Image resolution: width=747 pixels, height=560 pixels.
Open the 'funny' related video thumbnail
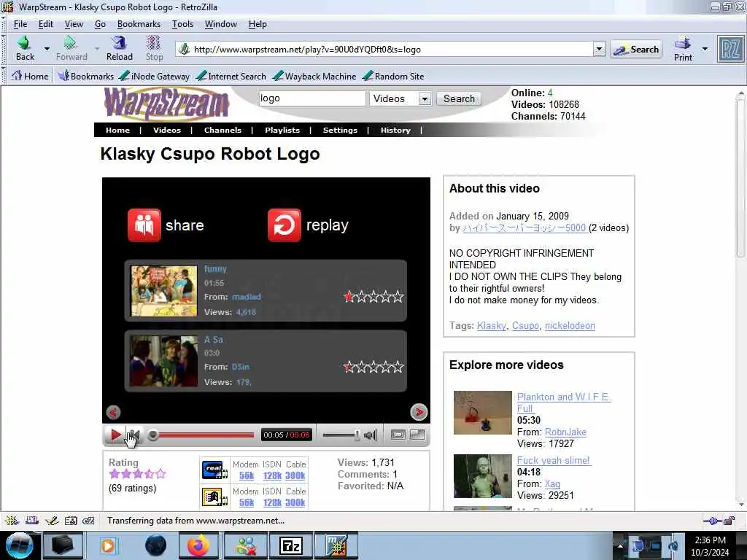(x=164, y=291)
